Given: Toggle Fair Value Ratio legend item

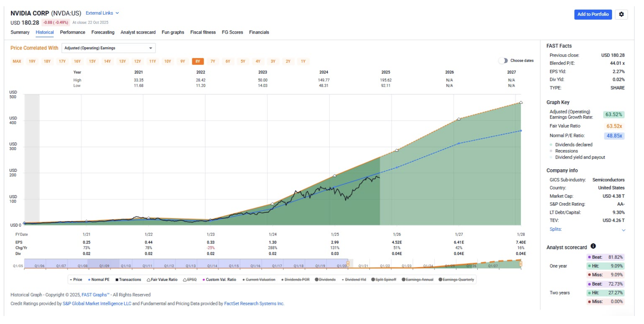Looking at the screenshot, I should pos(162,280).
